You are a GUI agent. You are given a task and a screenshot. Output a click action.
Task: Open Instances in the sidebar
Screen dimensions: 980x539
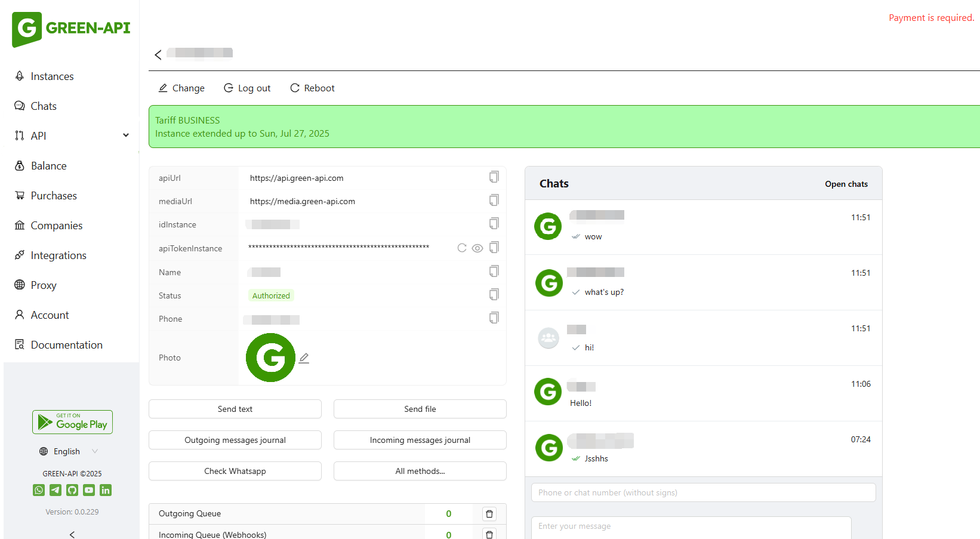click(x=52, y=76)
